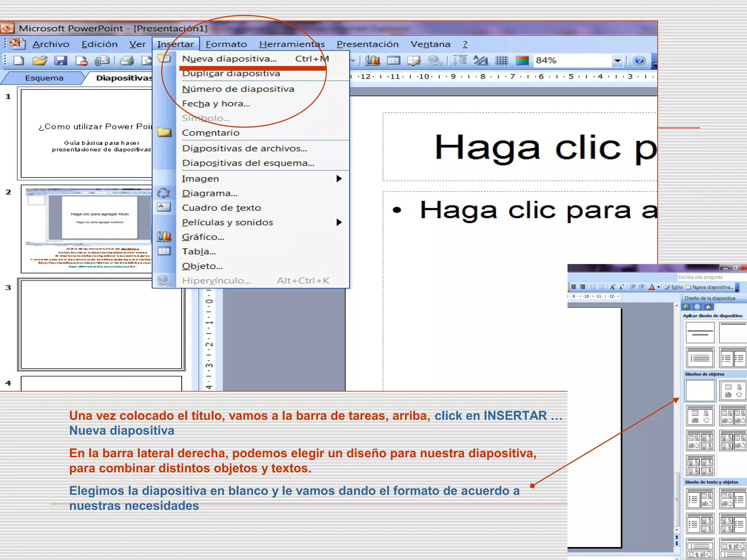
Task: Toggle the Color/Grayscale toolbar icon
Action: pos(522,61)
